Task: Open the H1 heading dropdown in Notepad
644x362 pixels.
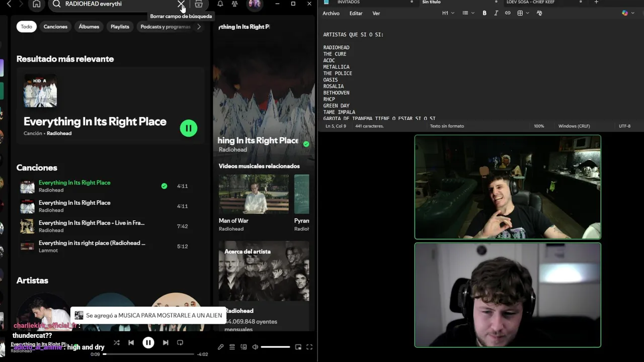Action: tap(448, 13)
